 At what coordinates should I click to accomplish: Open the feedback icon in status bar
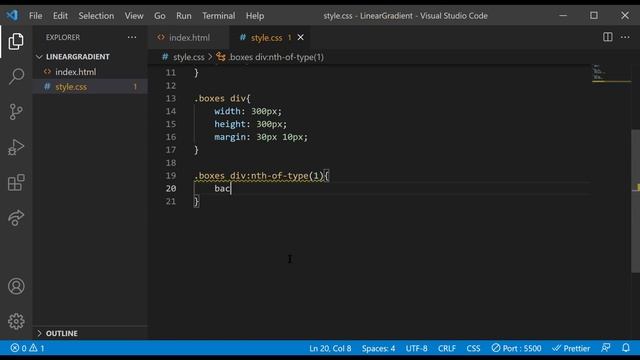[606, 348]
